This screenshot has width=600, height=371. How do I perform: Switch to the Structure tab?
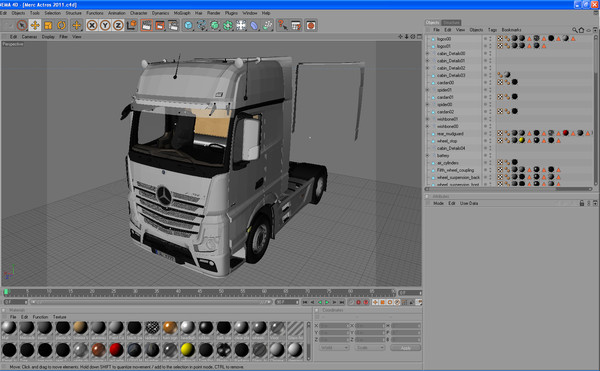452,23
